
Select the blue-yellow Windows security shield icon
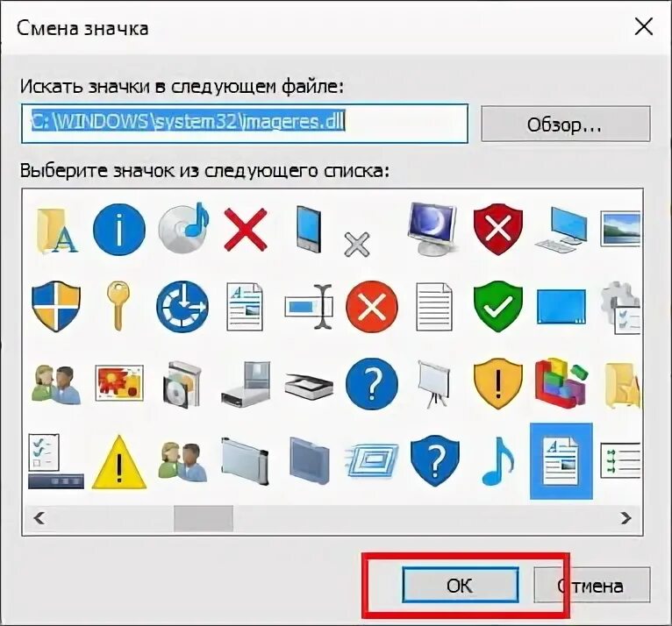click(x=56, y=306)
